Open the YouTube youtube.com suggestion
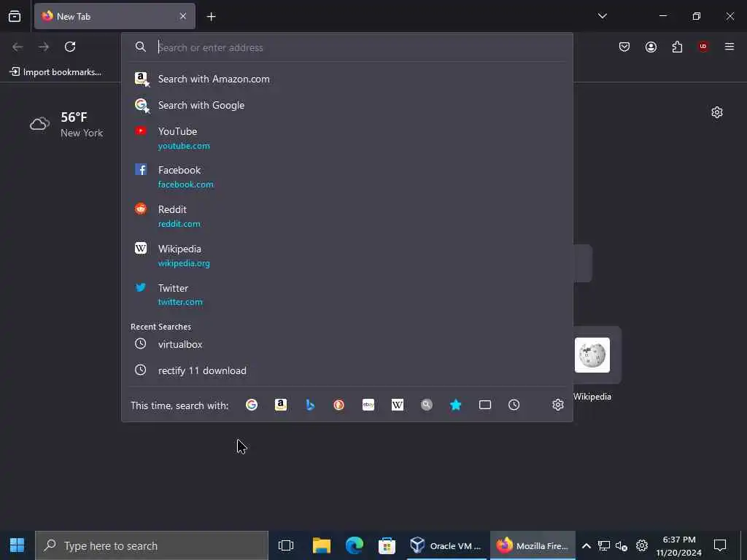This screenshot has height=560, width=747. [347, 138]
